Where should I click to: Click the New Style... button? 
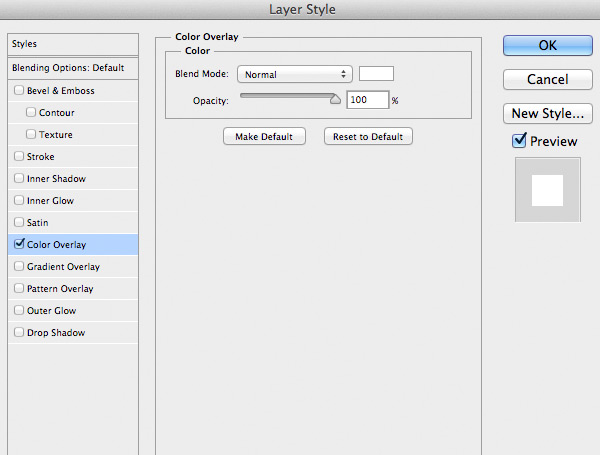pyautogui.click(x=547, y=113)
